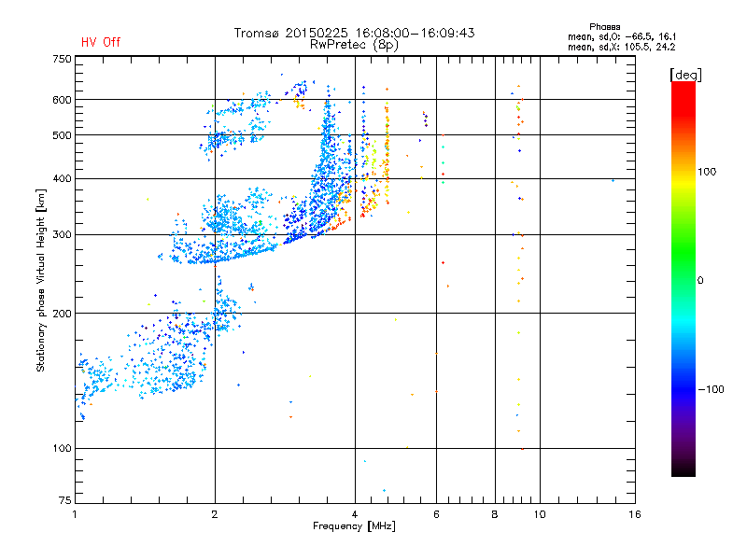Click the 'Frequency [MHz]' axis label

click(354, 526)
